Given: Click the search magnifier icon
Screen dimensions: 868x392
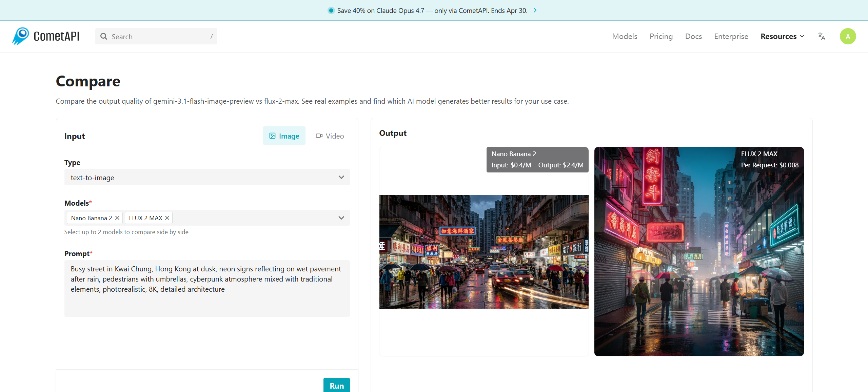Looking at the screenshot, I should (x=104, y=37).
